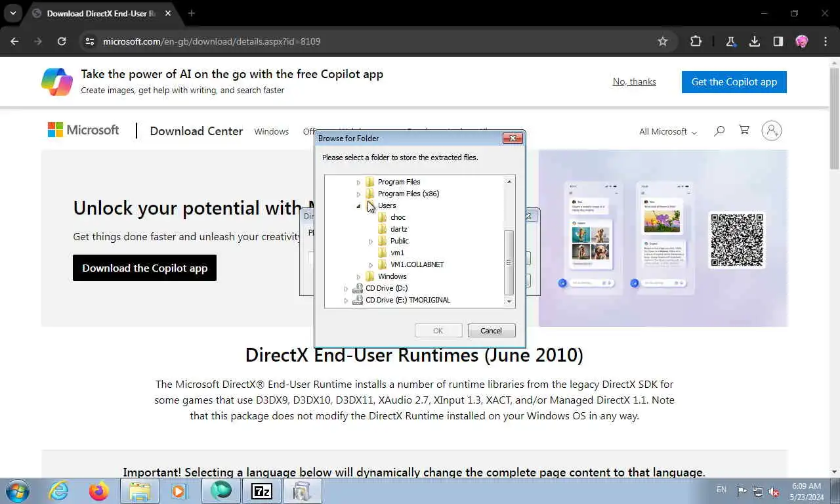Click folder tree scroll down arrow
The image size is (840, 504).
pyautogui.click(x=509, y=301)
